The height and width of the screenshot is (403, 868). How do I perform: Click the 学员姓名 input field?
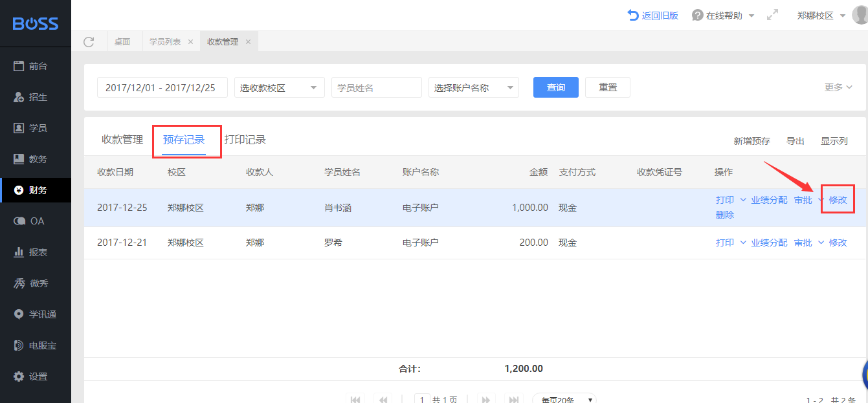(377, 87)
